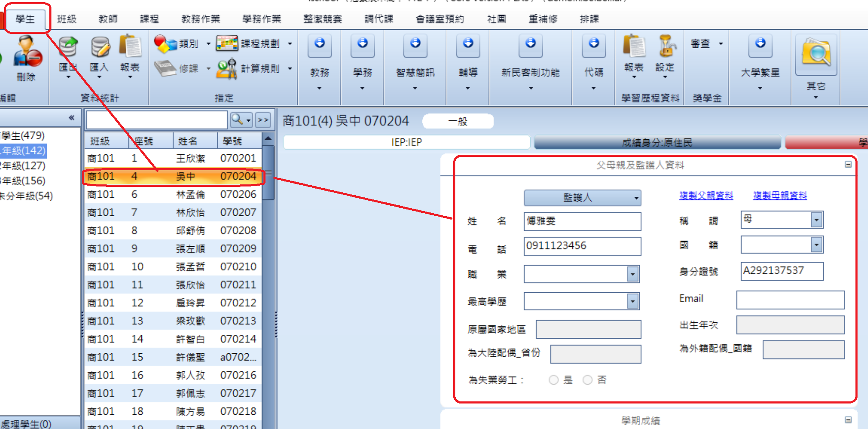Click the 學號 column header

point(240,141)
